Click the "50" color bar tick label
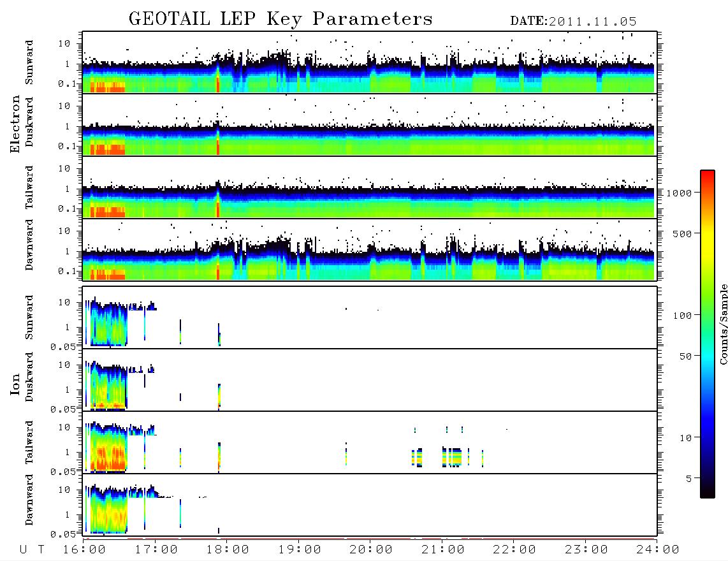728x561 pixels. [685, 356]
